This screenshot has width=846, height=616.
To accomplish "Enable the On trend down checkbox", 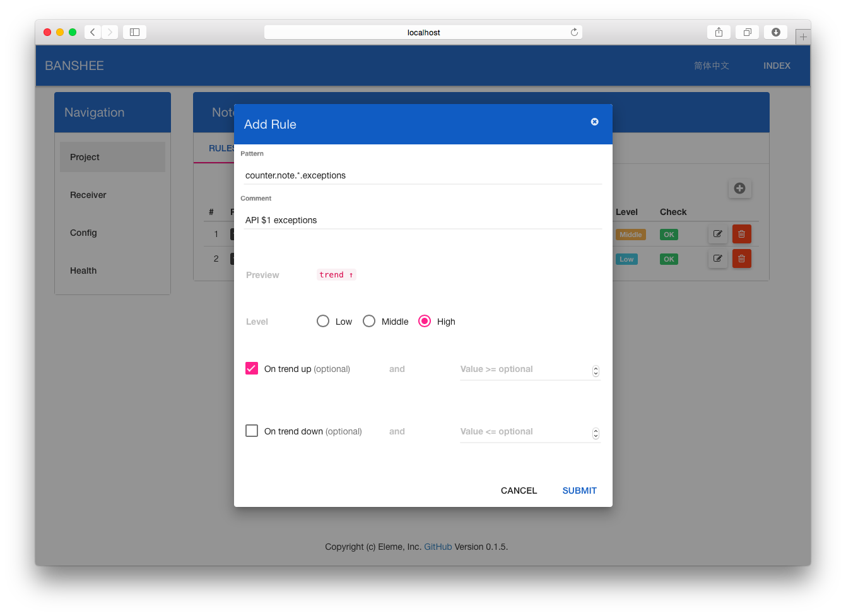I will pos(252,431).
